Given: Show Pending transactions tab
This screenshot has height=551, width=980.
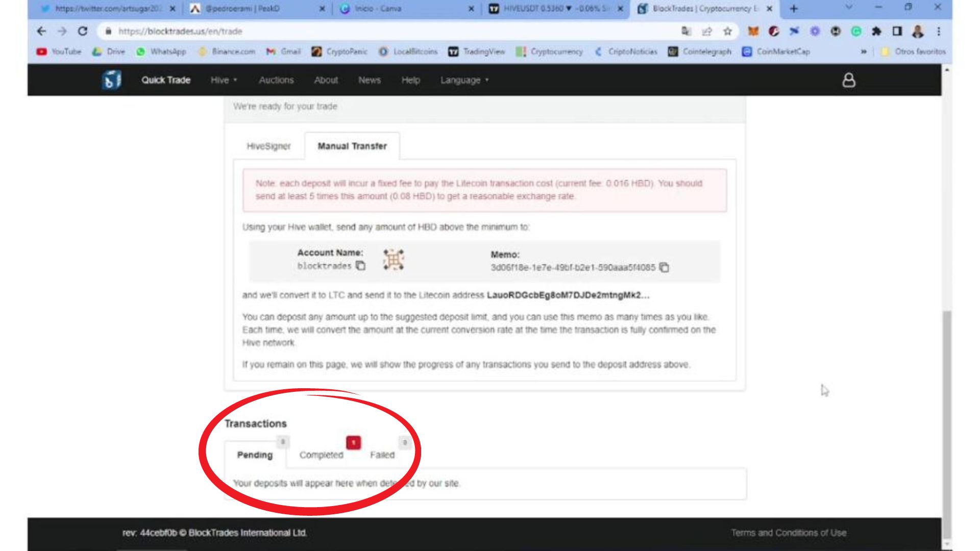Looking at the screenshot, I should (255, 455).
